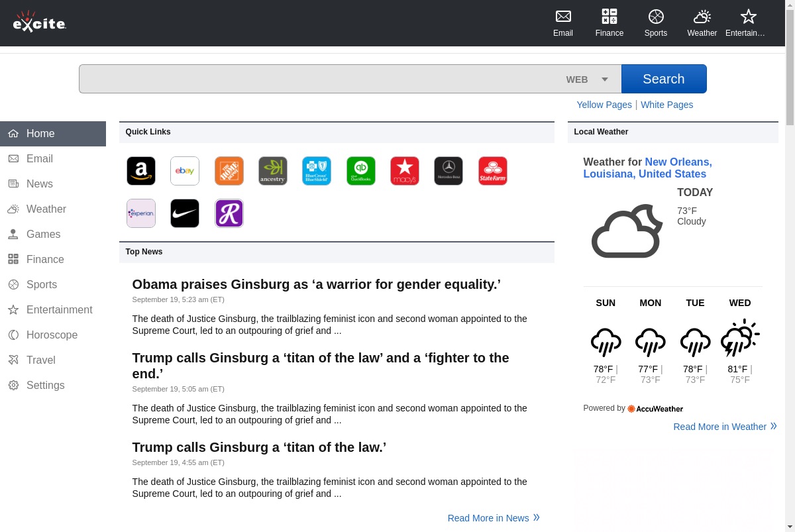Open New Orleans, Louisiana weather location link

(647, 168)
